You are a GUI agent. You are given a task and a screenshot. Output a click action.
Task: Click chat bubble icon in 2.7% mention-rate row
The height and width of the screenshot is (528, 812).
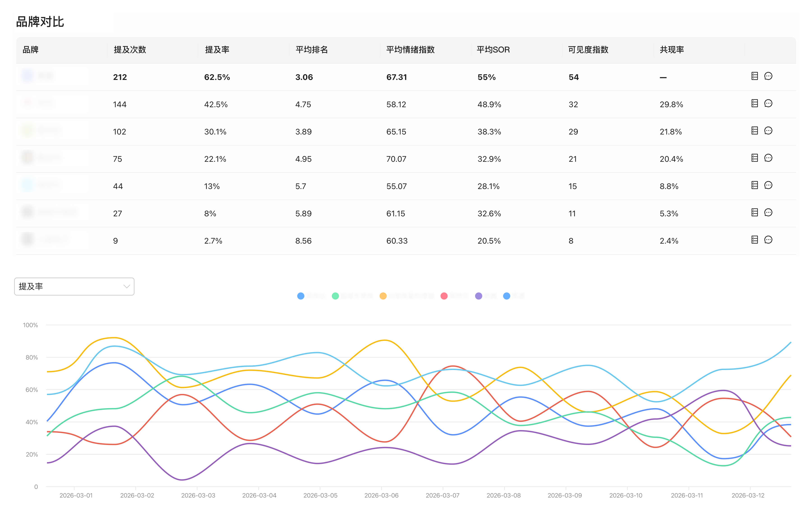[768, 240]
